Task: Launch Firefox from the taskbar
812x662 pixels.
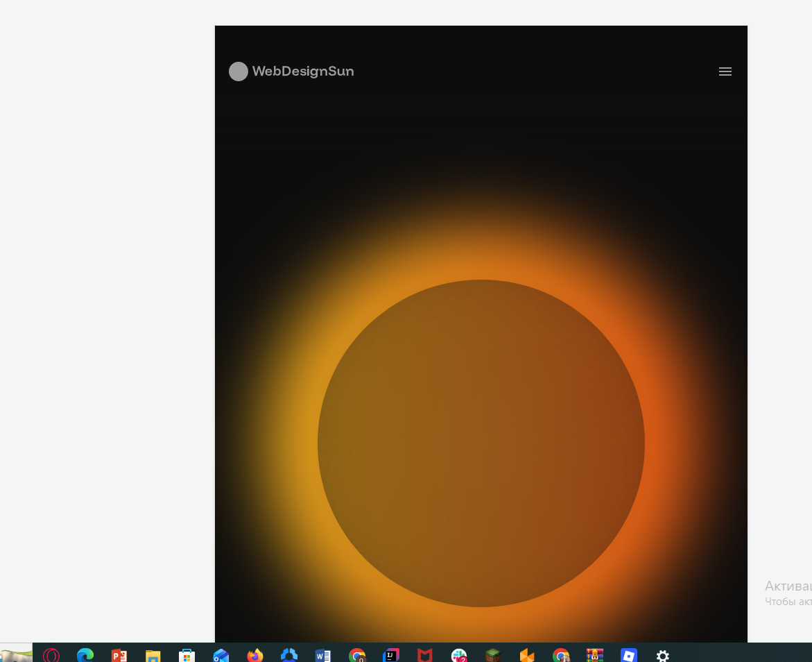Action: pyautogui.click(x=254, y=655)
